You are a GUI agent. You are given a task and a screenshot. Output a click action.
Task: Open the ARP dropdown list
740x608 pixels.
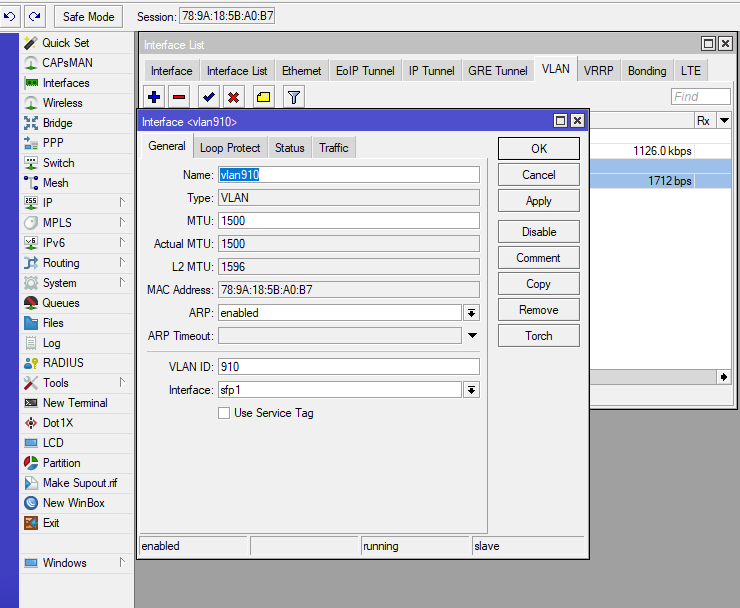[x=471, y=313]
